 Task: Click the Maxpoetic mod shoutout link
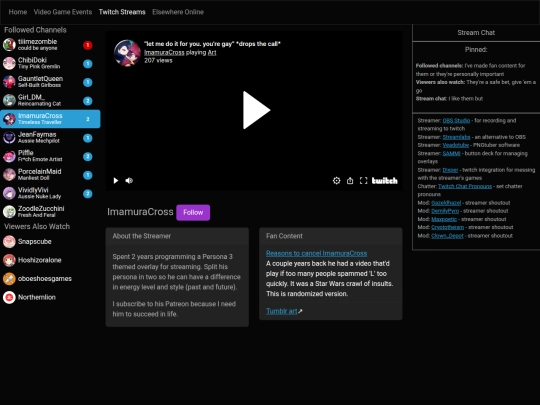click(x=444, y=219)
